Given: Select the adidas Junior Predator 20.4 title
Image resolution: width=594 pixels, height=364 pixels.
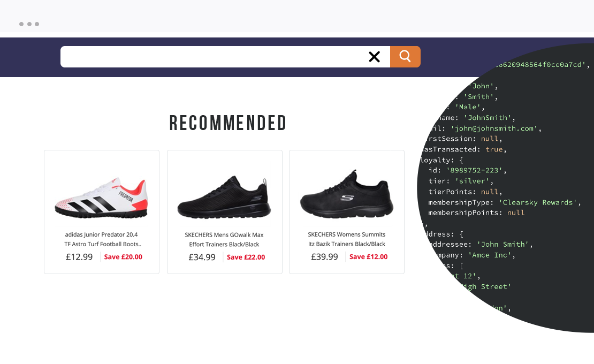Looking at the screenshot, I should click(x=102, y=239).
